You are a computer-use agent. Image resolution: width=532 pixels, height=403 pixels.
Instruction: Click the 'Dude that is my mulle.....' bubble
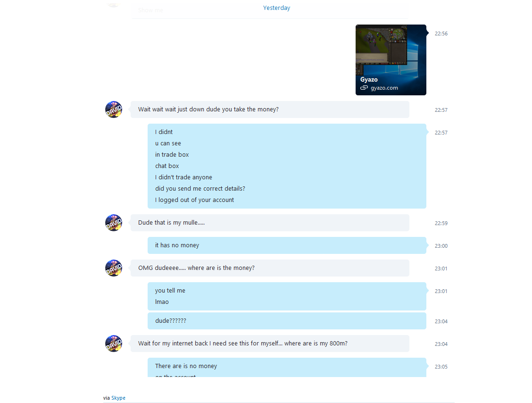[x=270, y=223]
